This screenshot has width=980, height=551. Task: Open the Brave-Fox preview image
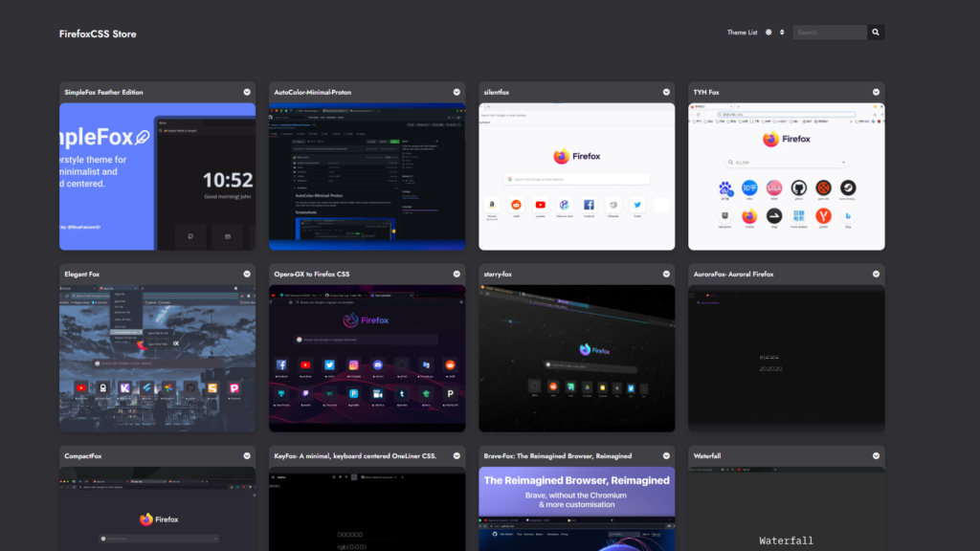pos(577,509)
